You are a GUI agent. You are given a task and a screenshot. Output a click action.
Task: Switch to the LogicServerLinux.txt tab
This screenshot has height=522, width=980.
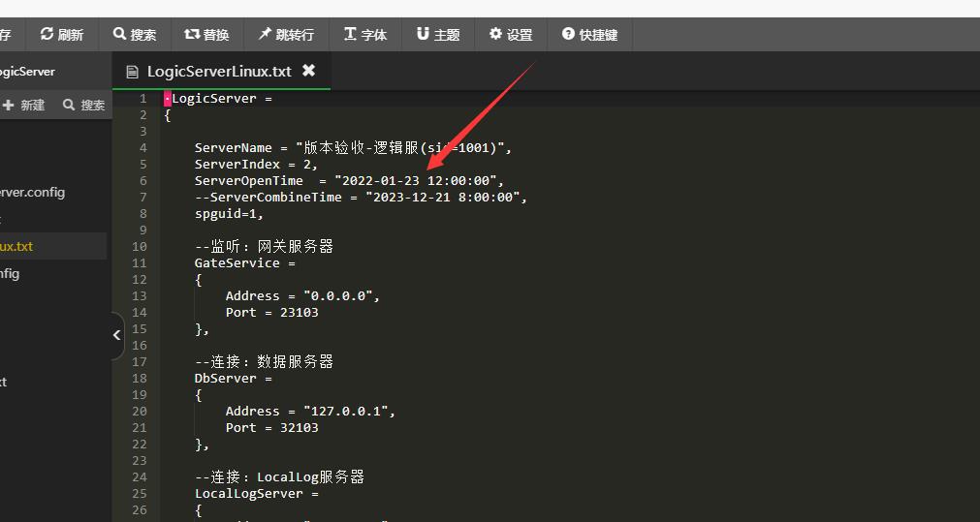click(218, 71)
